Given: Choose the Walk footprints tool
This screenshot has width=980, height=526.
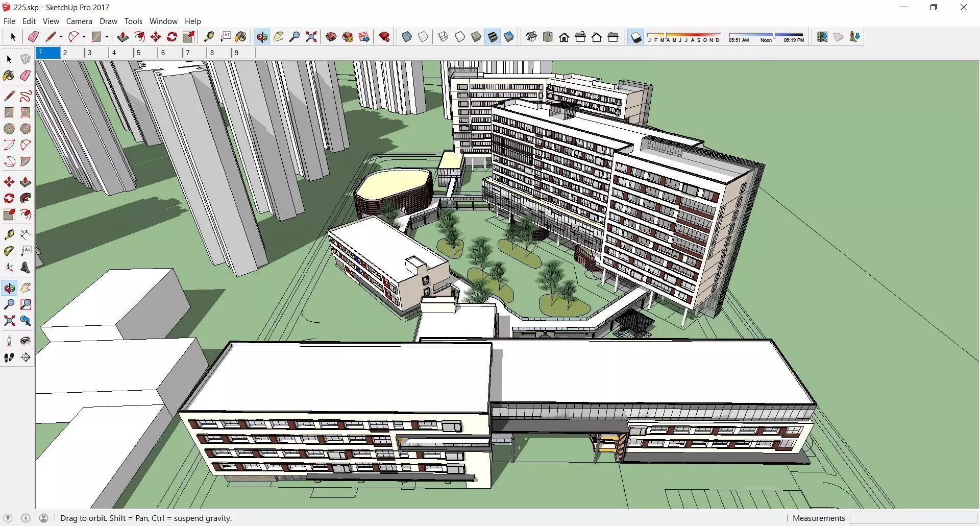Looking at the screenshot, I should pyautogui.click(x=9, y=357).
